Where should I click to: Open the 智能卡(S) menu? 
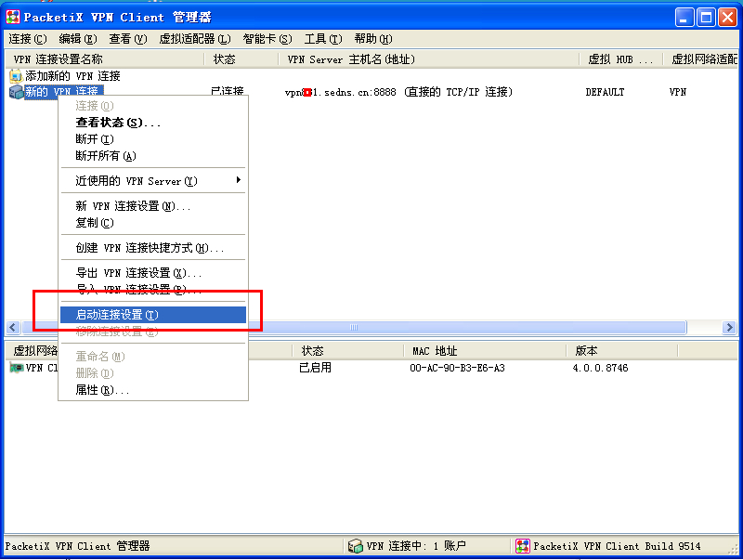coord(267,39)
